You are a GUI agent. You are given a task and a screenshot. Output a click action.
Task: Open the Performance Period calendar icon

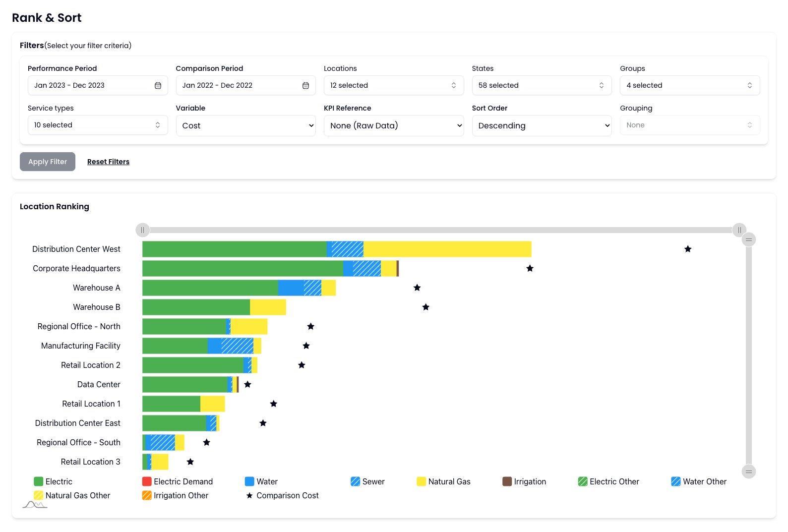click(158, 85)
